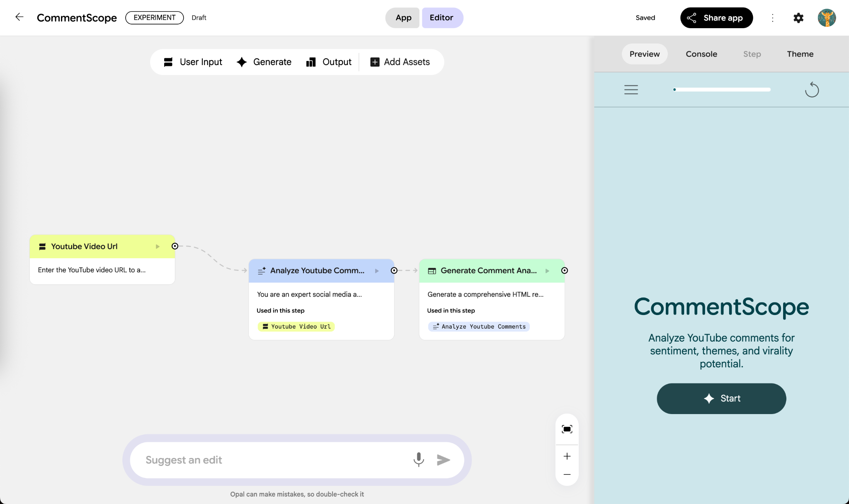
Task: Zoom out with the minus icon
Action: pyautogui.click(x=567, y=474)
